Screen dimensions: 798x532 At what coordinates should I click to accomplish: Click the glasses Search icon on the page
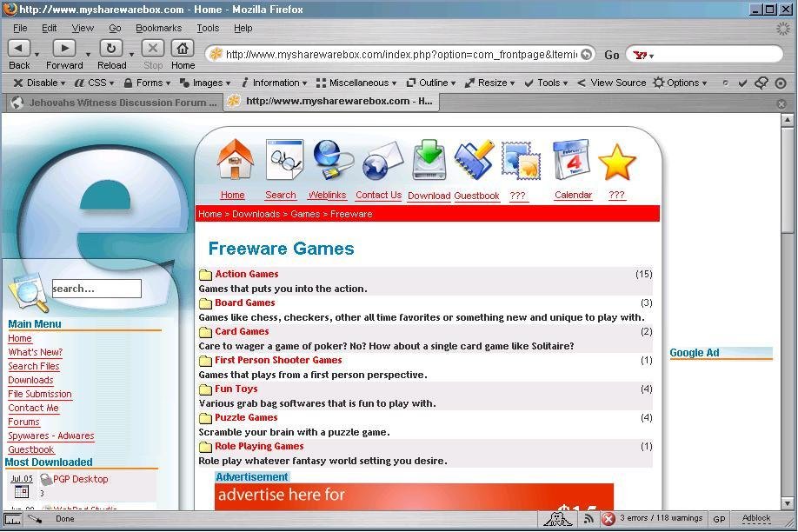284,159
